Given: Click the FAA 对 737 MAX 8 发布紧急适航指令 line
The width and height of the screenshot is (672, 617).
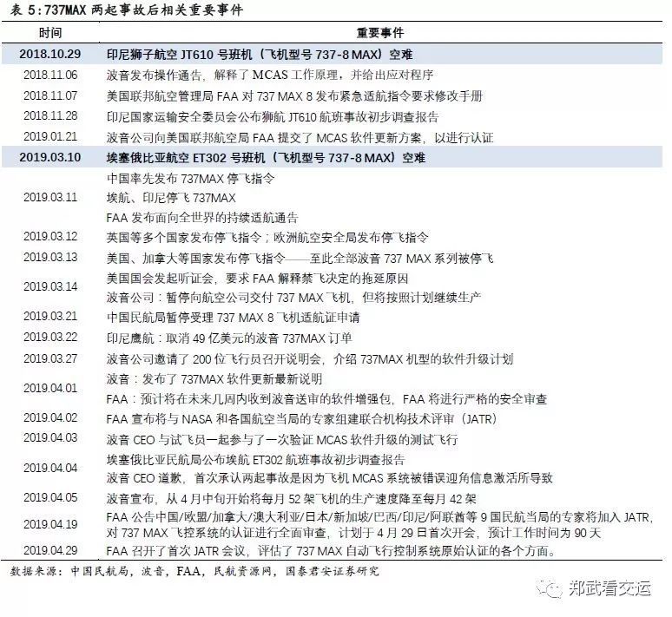Looking at the screenshot, I should point(294,95).
